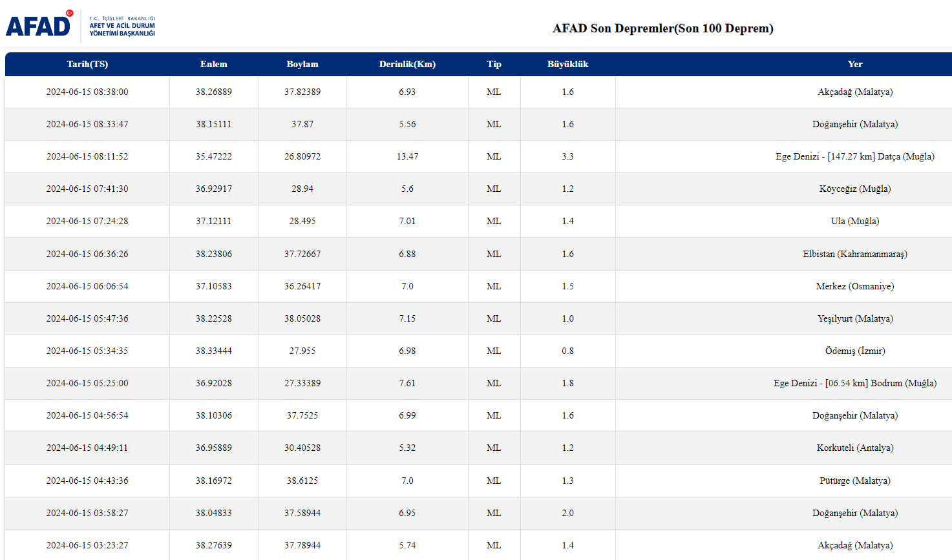Click the location Merkez (Osmaniye)

(855, 286)
